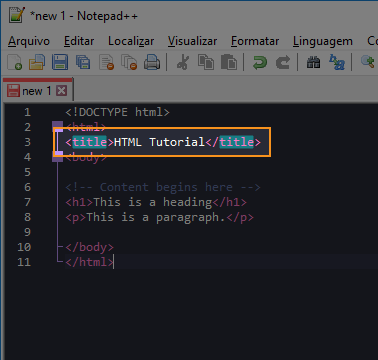378x360 pixels.
Task: Save the file with floppy icon
Action: pyautogui.click(x=60, y=62)
